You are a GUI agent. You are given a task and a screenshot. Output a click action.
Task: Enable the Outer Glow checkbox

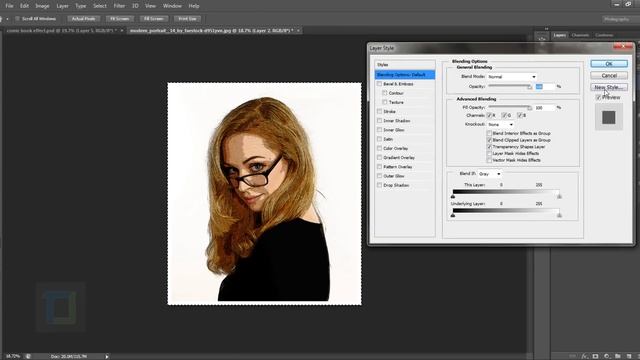click(x=380, y=176)
